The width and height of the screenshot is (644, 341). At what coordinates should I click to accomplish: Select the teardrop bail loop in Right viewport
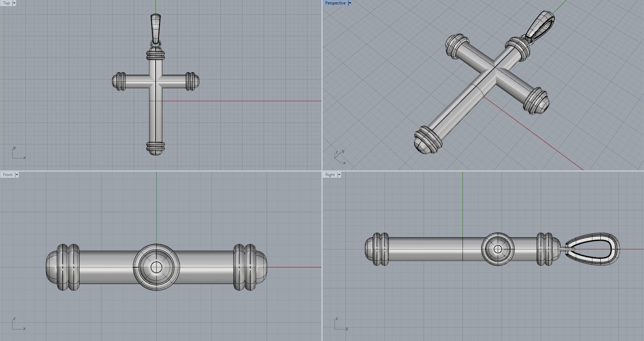pyautogui.click(x=592, y=249)
